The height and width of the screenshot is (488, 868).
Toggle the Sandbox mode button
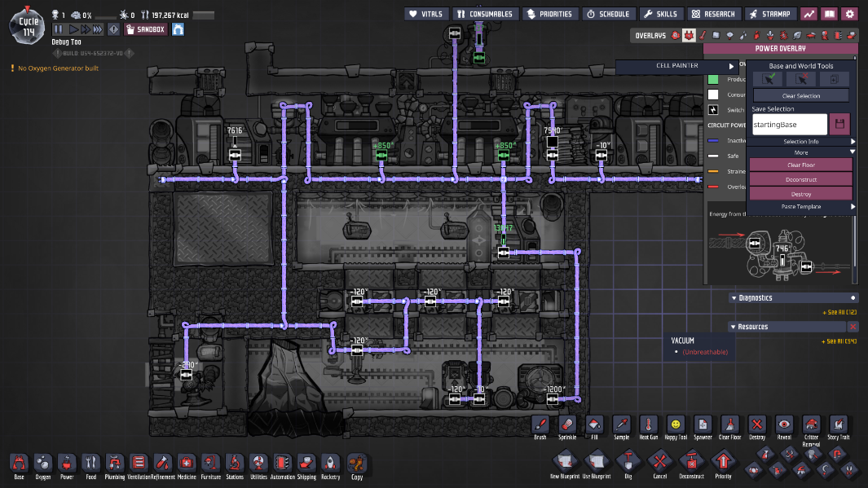tap(145, 29)
